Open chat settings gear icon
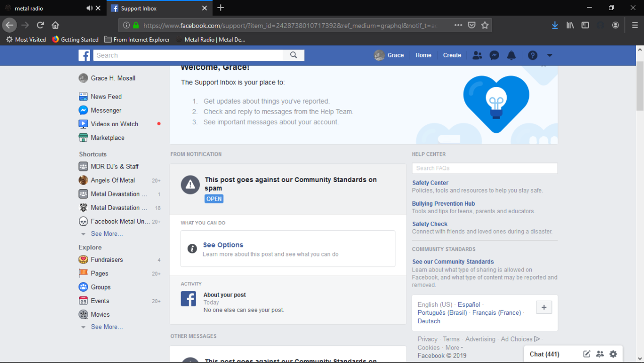 tap(613, 354)
